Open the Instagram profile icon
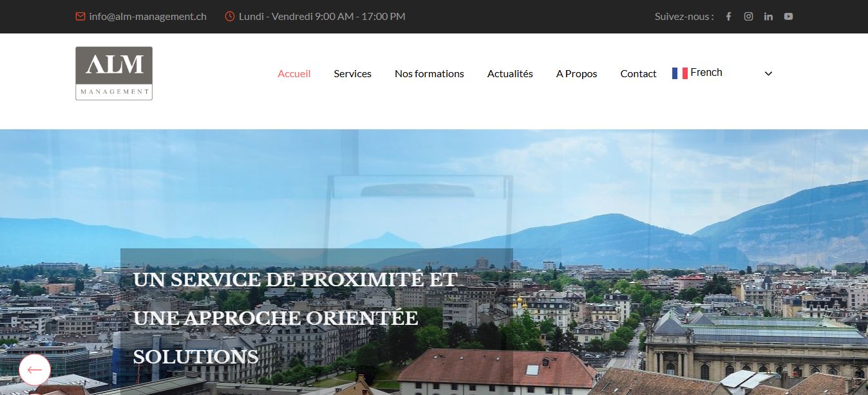 tap(748, 17)
